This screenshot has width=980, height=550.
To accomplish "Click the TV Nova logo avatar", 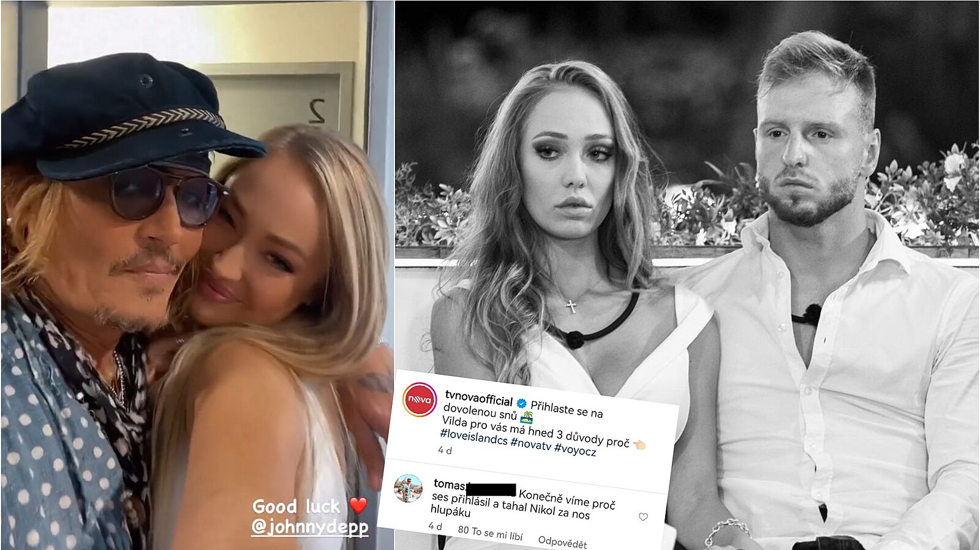I will click(420, 400).
